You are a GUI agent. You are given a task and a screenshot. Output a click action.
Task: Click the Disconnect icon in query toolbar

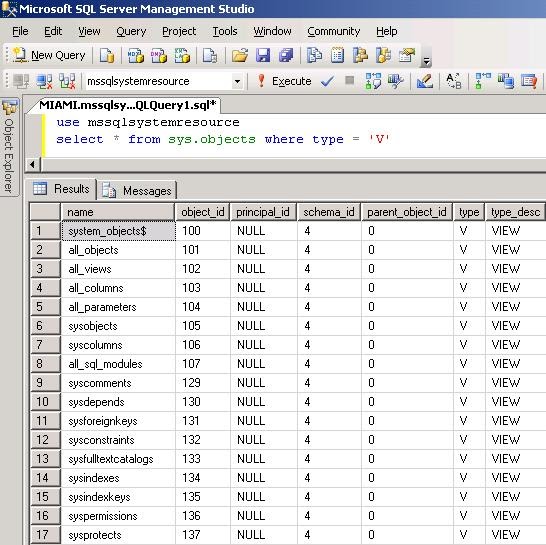tap(45, 81)
